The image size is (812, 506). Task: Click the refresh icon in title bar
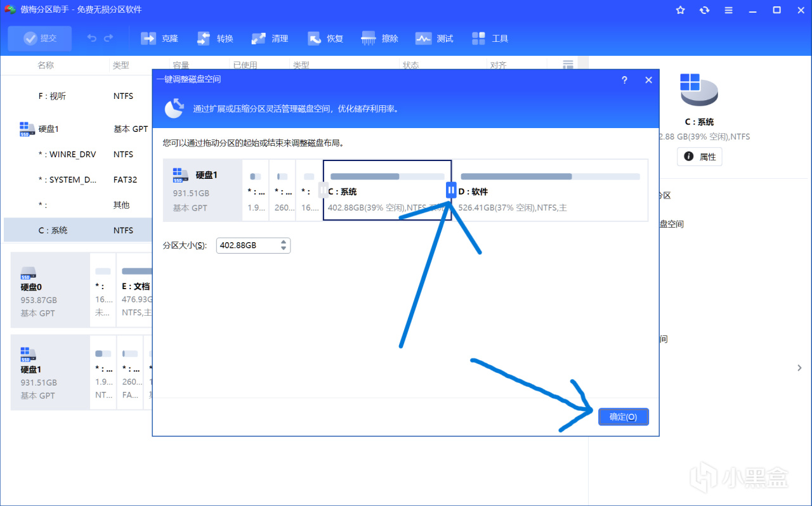(704, 10)
